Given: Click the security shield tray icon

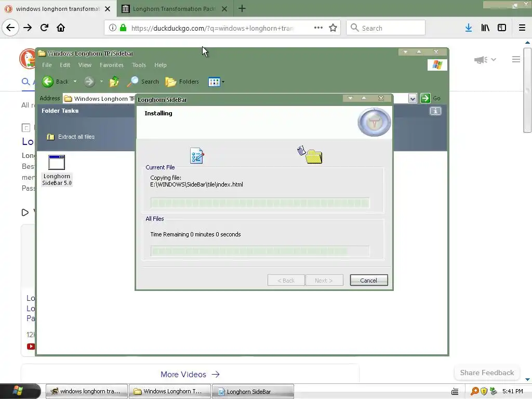Looking at the screenshot, I should pos(484,391).
